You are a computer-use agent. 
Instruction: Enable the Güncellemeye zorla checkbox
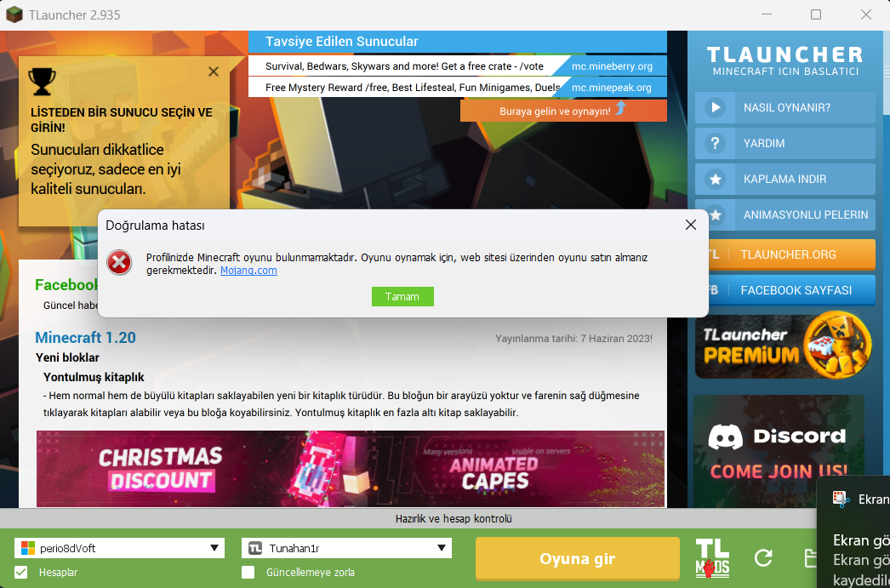[248, 572]
